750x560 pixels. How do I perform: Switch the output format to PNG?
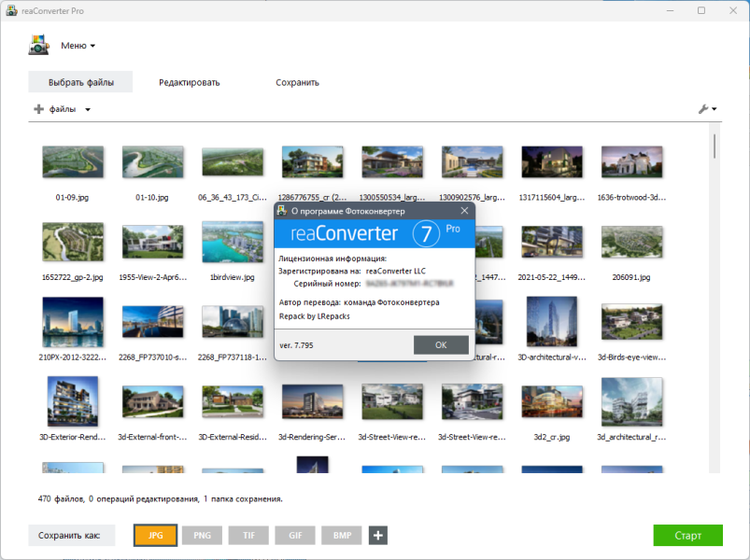point(202,535)
